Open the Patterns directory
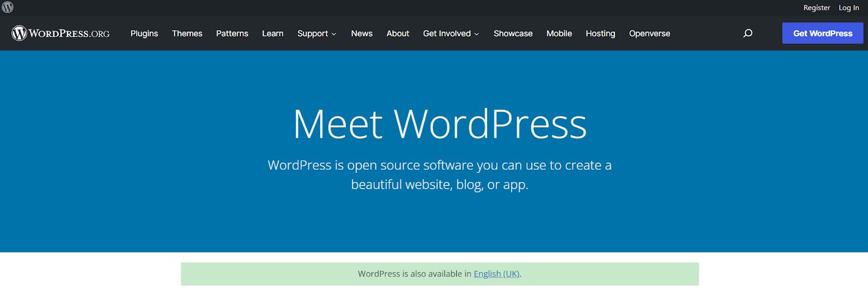Image resolution: width=868 pixels, height=297 pixels. point(232,33)
